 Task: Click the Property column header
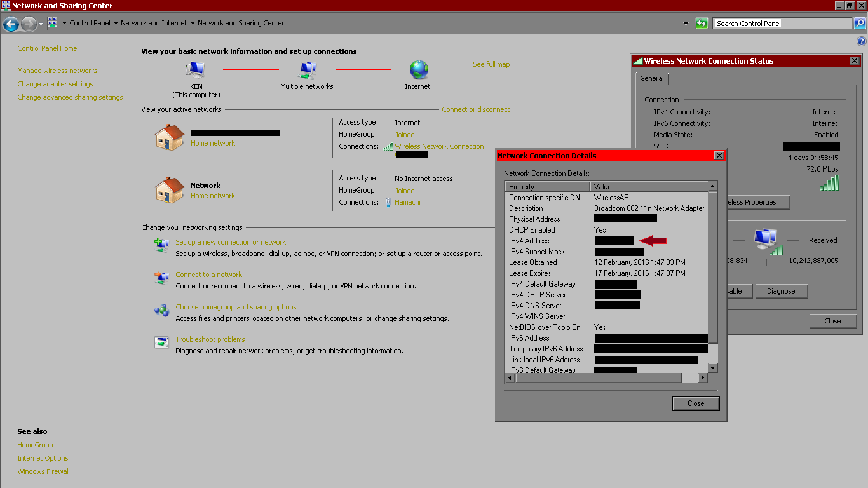(548, 187)
